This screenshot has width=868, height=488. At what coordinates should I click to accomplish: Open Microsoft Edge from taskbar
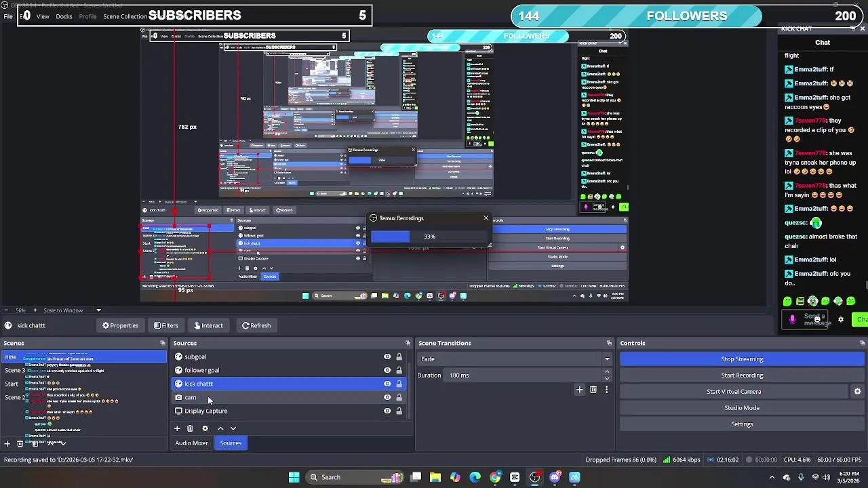pos(475,477)
